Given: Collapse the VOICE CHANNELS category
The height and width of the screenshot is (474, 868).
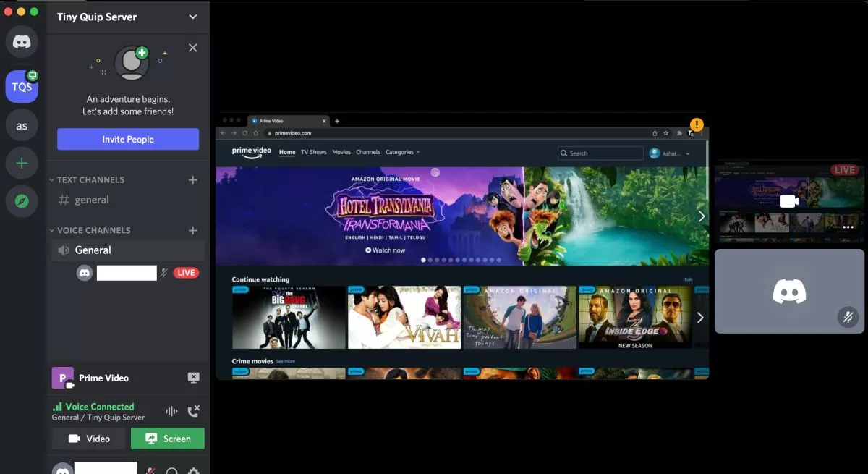Looking at the screenshot, I should click(x=90, y=230).
